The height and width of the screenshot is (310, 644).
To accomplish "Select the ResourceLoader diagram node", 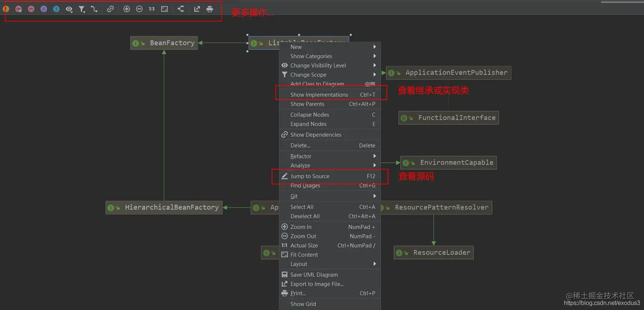I will click(434, 253).
